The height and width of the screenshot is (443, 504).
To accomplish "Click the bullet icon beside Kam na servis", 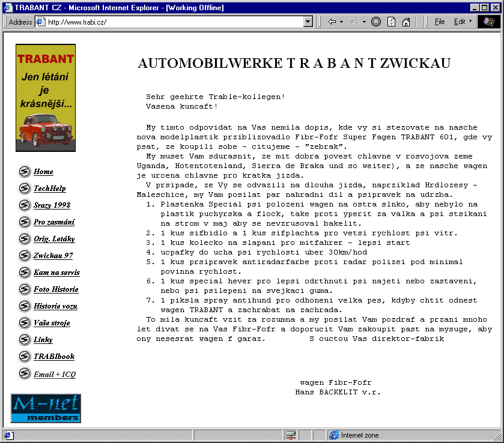I will [x=25, y=273].
